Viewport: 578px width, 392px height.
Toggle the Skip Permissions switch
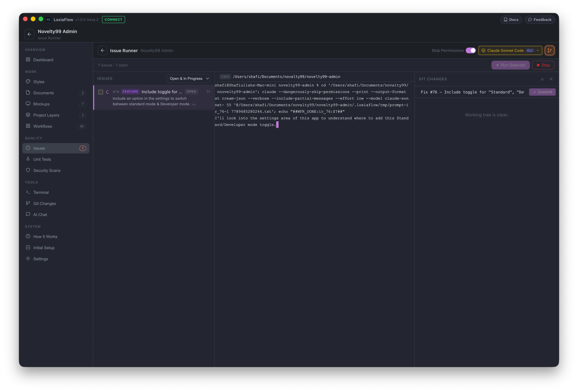471,50
